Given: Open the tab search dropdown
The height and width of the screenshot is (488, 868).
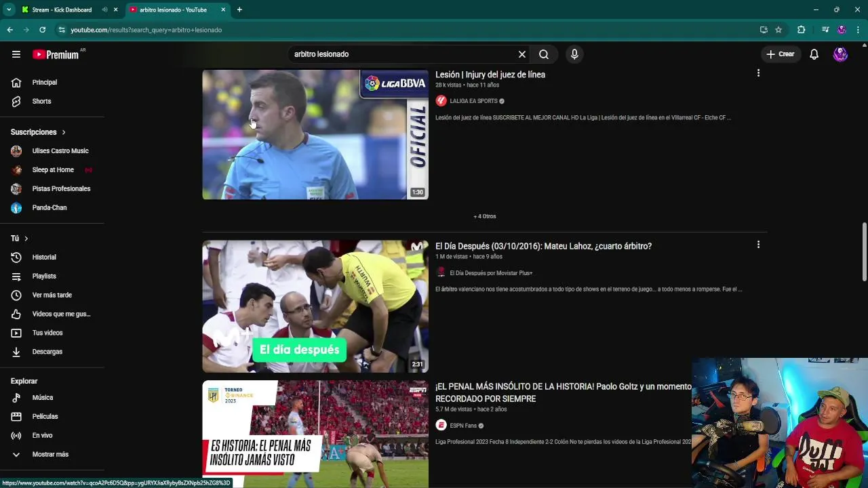Looking at the screenshot, I should [9, 9].
